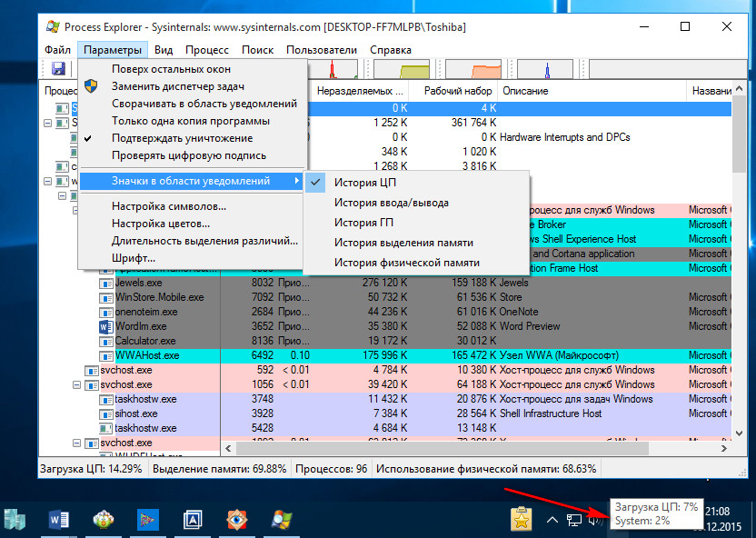This screenshot has width=756, height=538.
Task: Click the Process Explorer title bar icon
Action: pos(53,27)
